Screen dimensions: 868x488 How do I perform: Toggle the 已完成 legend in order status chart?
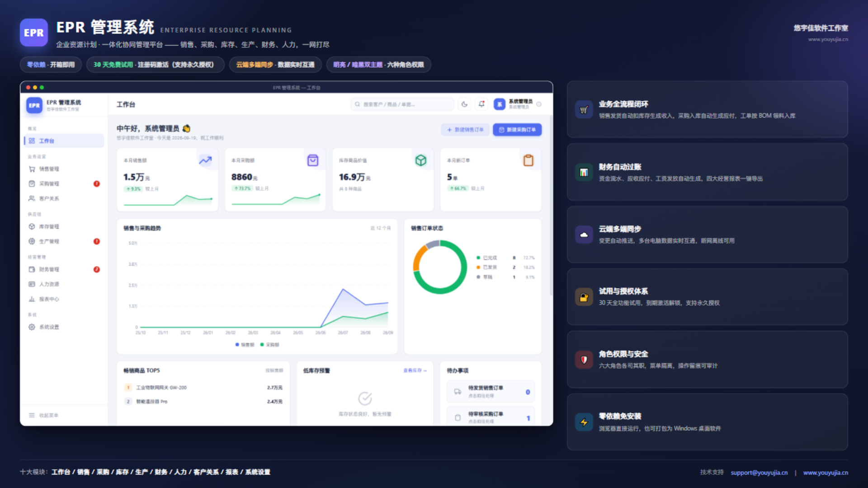pos(487,258)
